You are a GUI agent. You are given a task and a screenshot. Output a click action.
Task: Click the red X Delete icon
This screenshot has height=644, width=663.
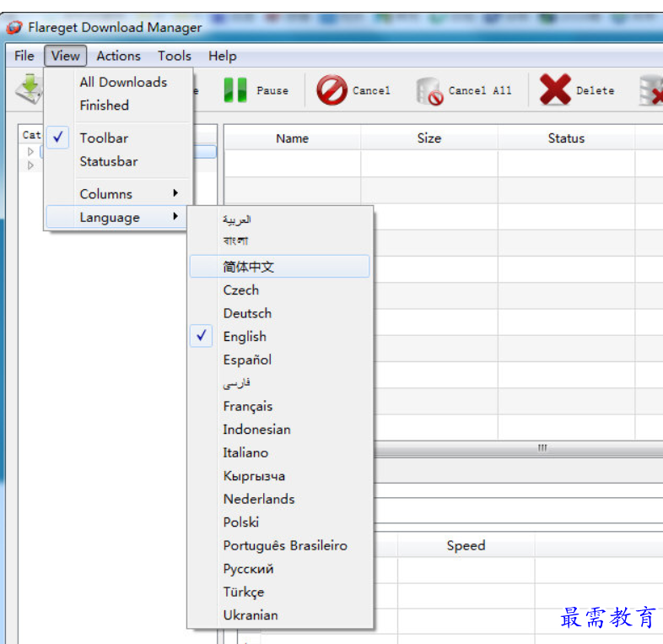[555, 89]
